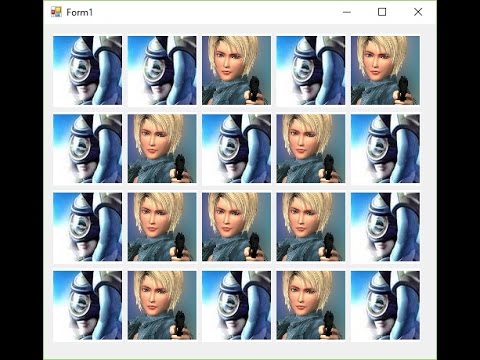Click masked soldier picture in row four, column three
480x360 pixels.
[x=236, y=305]
